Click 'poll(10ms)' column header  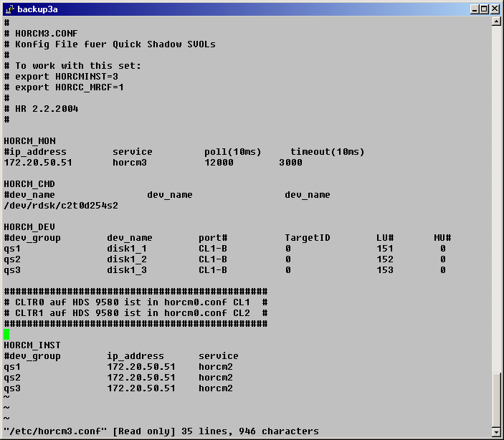(233, 152)
